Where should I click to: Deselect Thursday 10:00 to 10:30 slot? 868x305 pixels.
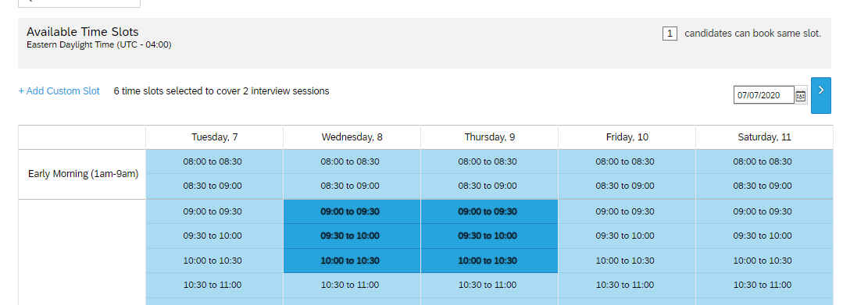coord(489,261)
